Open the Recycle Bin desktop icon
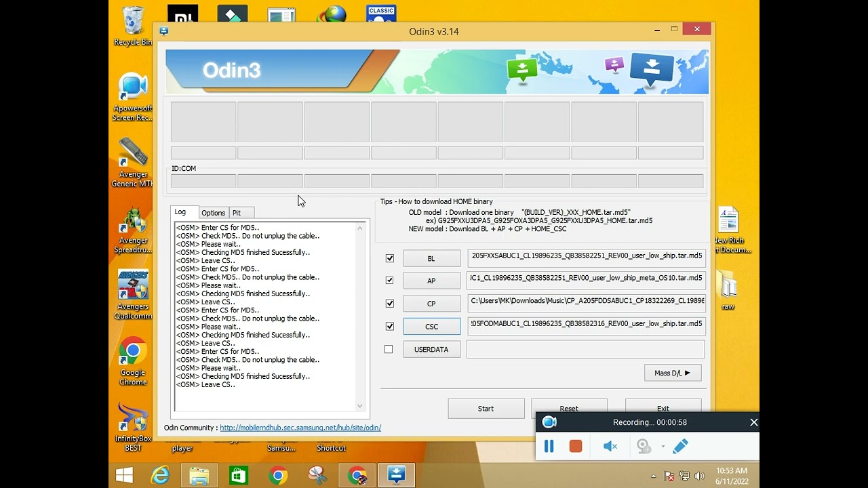The height and width of the screenshot is (488, 868). click(133, 26)
